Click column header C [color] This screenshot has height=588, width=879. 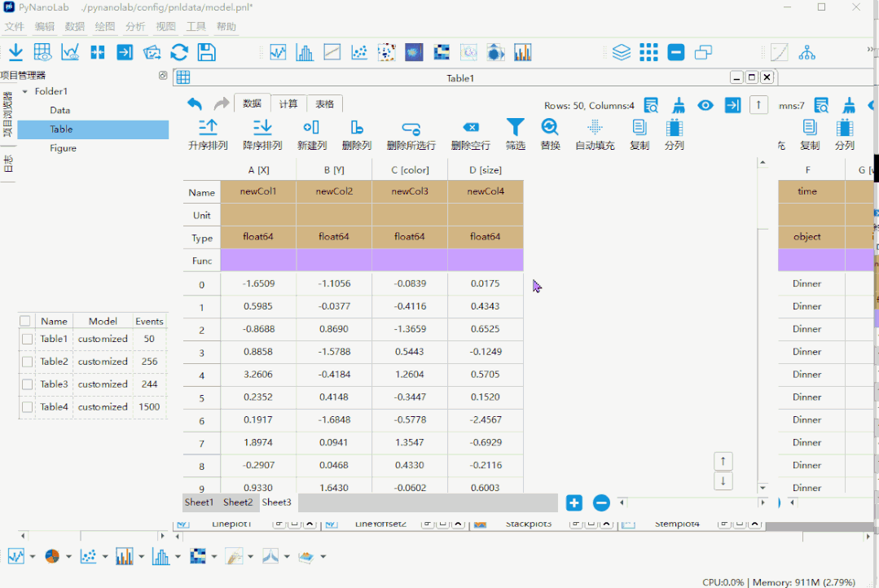pos(410,170)
